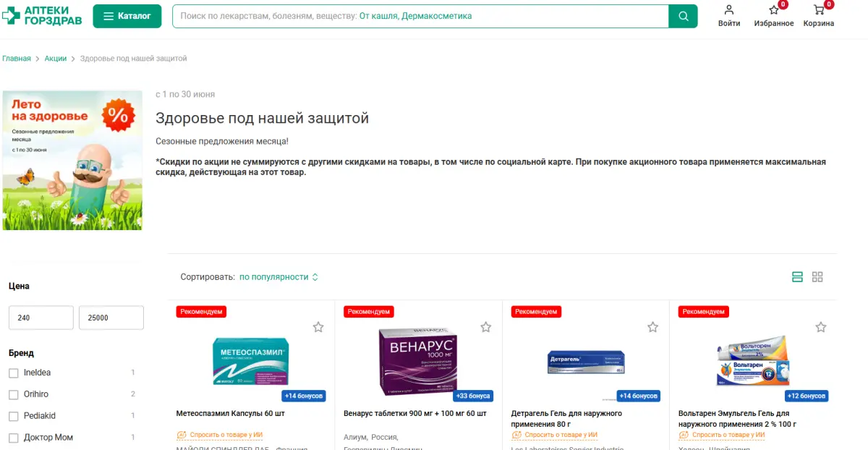Ask AI about Вольтарен product
The width and height of the screenshot is (868, 450).
[x=721, y=436]
